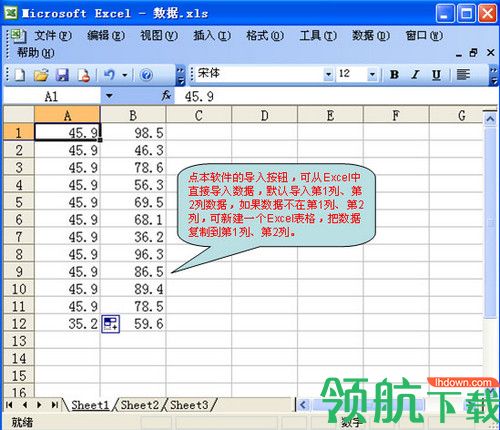Go to the previous sheet tab arrow
The width and height of the screenshot is (500, 430).
point(24,405)
